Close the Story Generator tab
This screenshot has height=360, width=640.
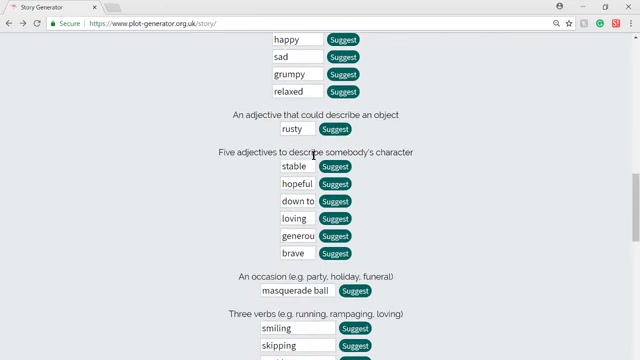(95, 7)
